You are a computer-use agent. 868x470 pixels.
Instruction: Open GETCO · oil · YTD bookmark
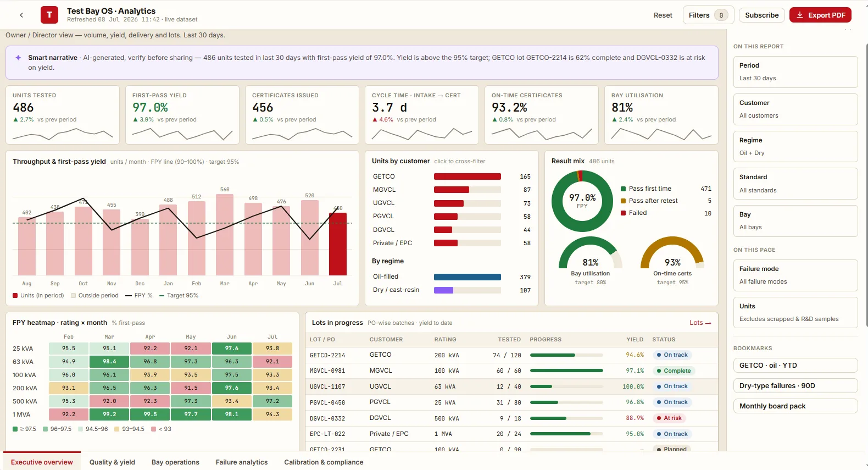[x=795, y=366]
